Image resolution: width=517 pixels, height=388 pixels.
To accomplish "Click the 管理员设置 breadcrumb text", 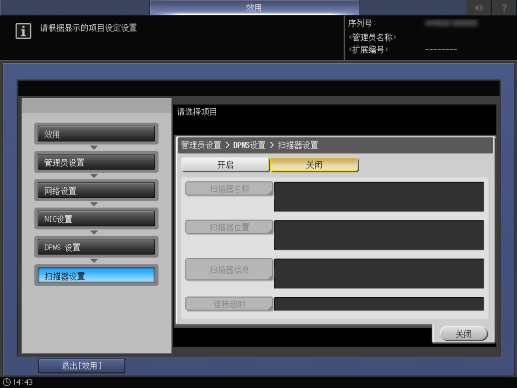I will click(201, 145).
